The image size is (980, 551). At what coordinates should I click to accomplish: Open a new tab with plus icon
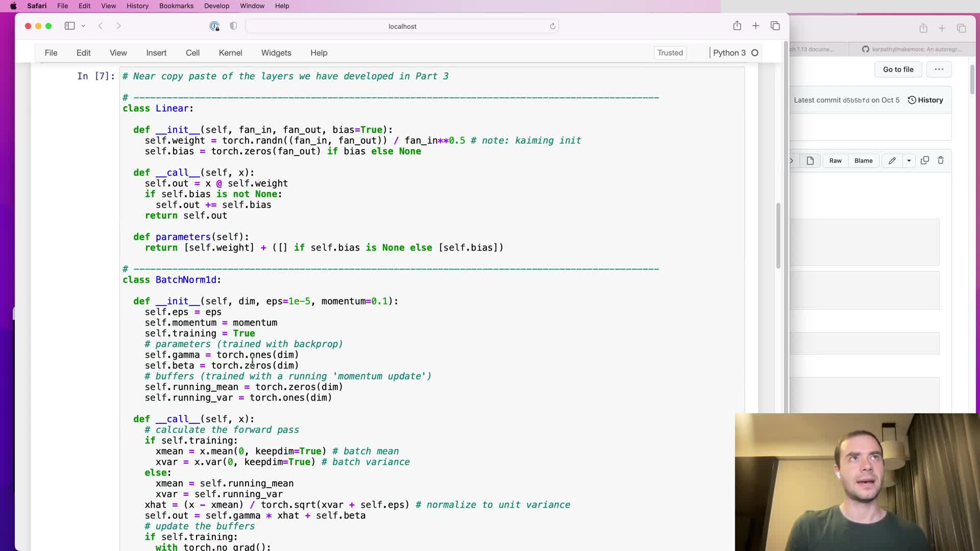click(756, 26)
